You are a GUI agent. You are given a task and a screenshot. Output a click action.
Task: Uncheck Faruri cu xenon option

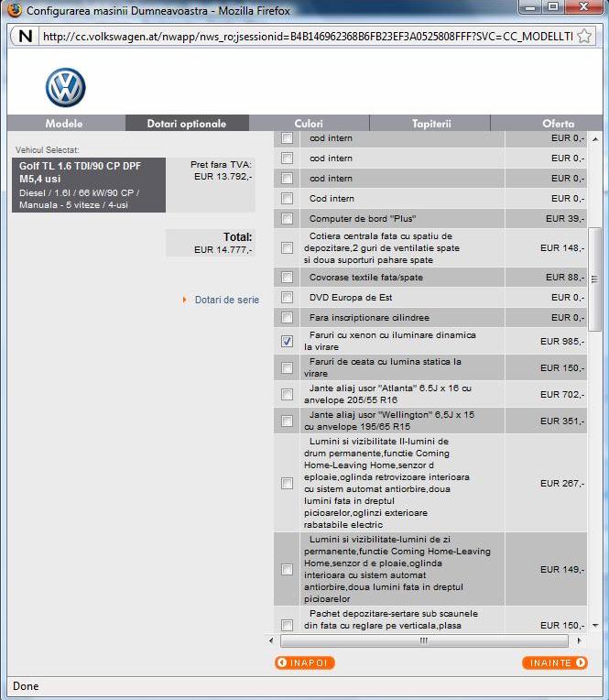(287, 341)
